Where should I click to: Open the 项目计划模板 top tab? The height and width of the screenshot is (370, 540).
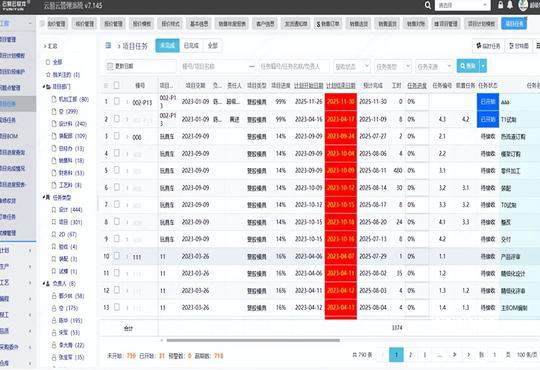click(x=481, y=24)
